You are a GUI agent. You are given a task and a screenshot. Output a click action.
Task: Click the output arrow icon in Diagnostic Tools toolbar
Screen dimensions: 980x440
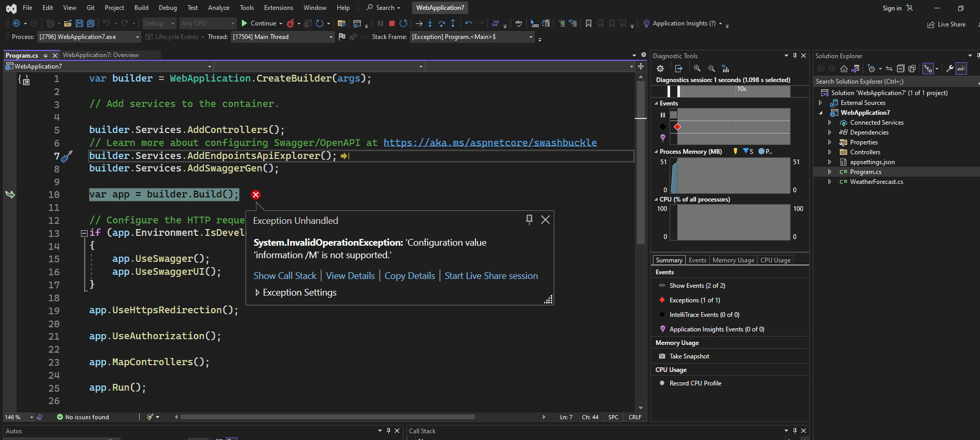679,69
